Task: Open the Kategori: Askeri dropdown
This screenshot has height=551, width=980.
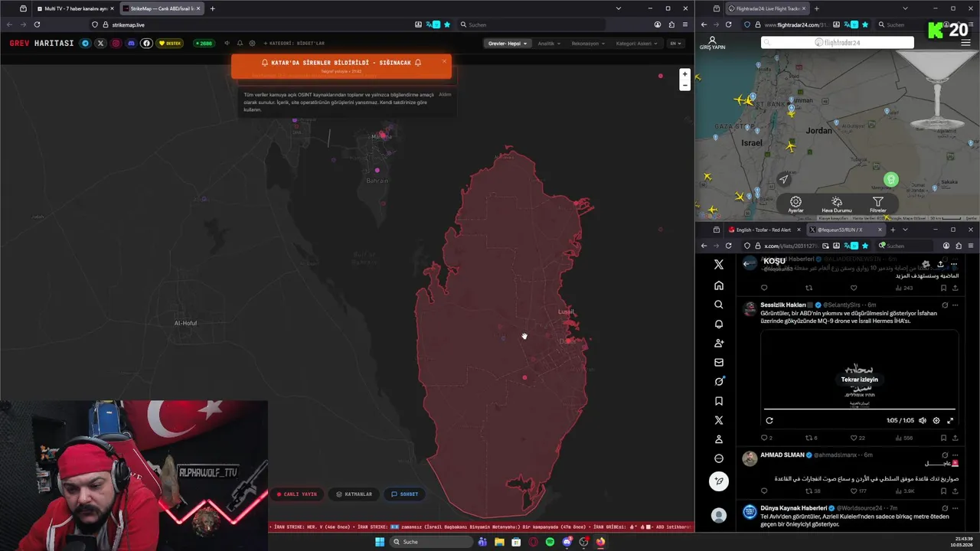Action: 636,44
